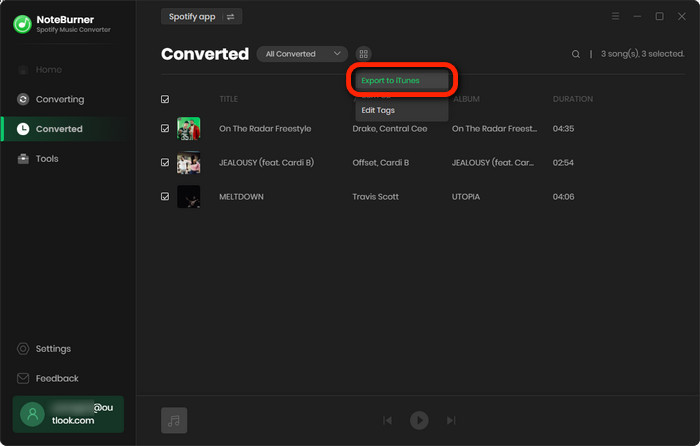Image resolution: width=700 pixels, height=446 pixels.
Task: Click the Converted clock icon
Action: click(x=23, y=129)
